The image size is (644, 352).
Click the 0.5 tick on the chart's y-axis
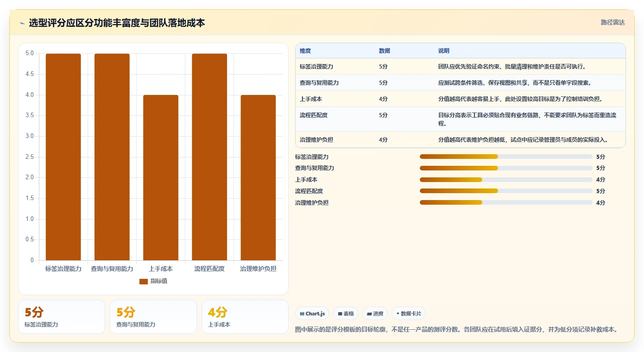coord(29,239)
